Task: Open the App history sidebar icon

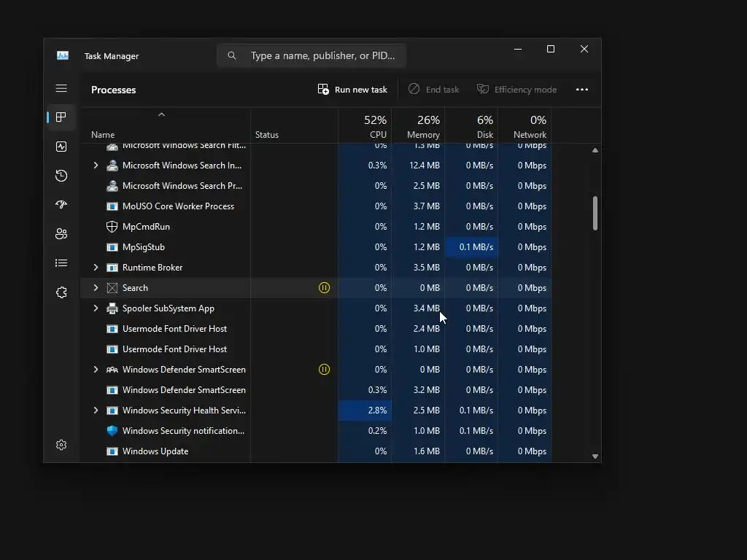Action: tap(61, 176)
